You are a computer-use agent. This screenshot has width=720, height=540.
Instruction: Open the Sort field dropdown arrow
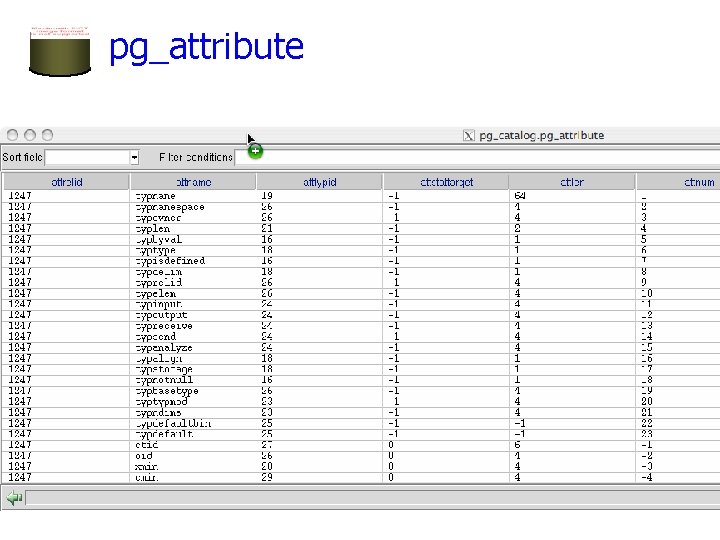134,158
